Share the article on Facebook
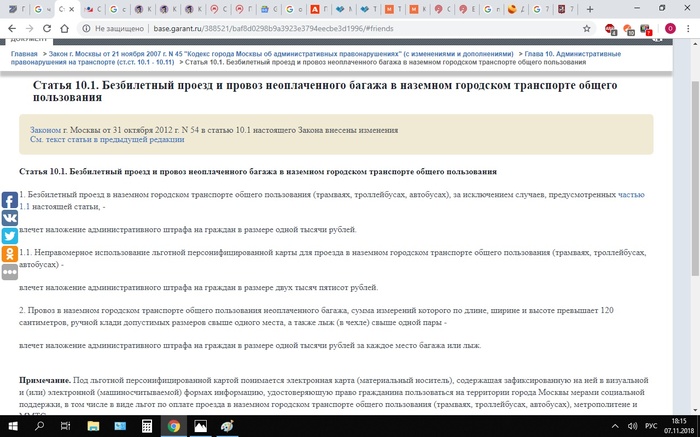This screenshot has width=700, height=437. pos(9,199)
